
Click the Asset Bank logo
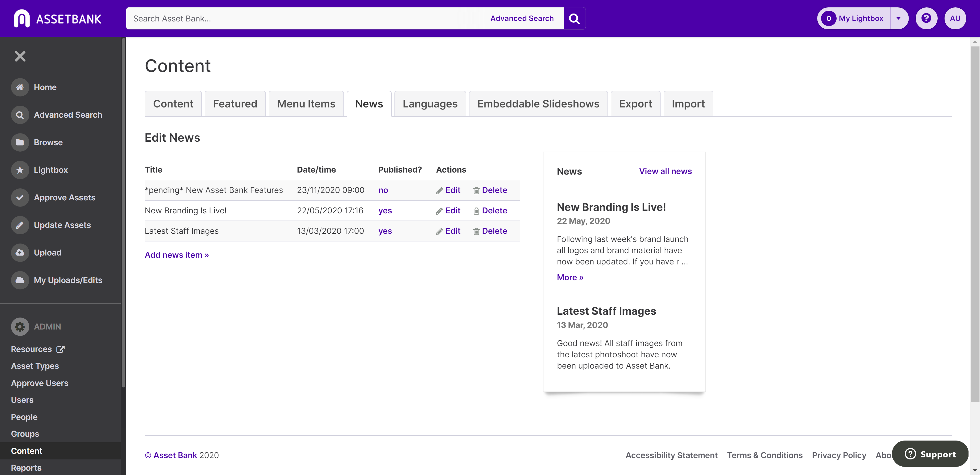pos(57,18)
